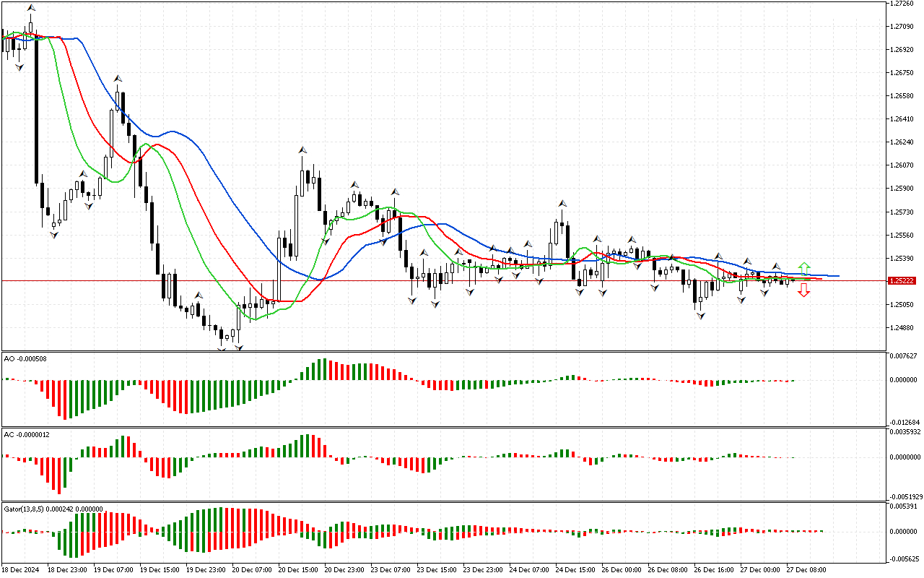
Task: Click the 23 Dec 15:00 time label
Action: click(x=437, y=570)
